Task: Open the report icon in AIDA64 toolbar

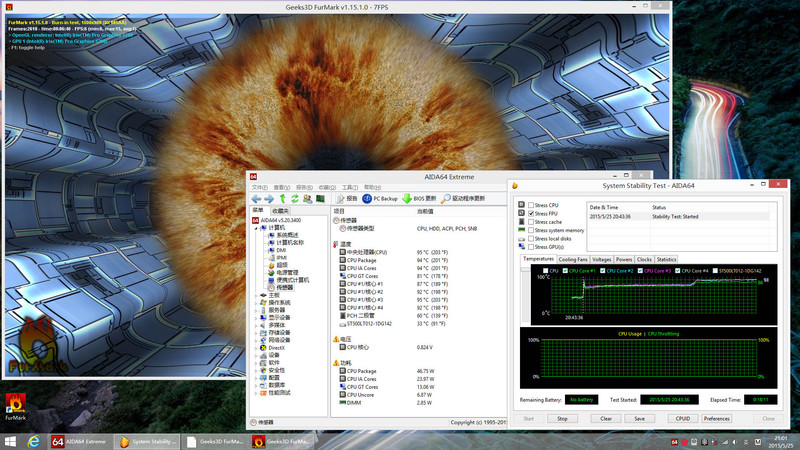Action: [x=338, y=198]
